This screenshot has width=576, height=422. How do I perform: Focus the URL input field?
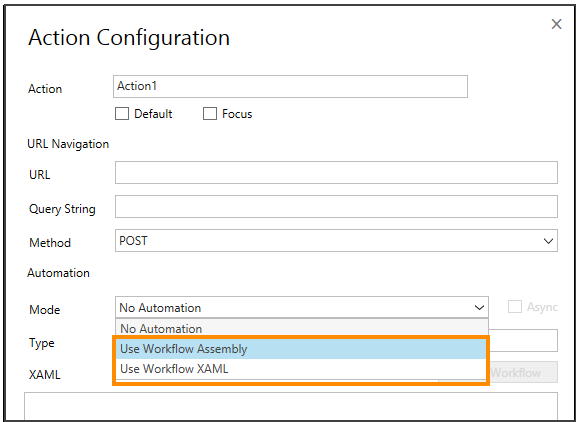pos(336,172)
